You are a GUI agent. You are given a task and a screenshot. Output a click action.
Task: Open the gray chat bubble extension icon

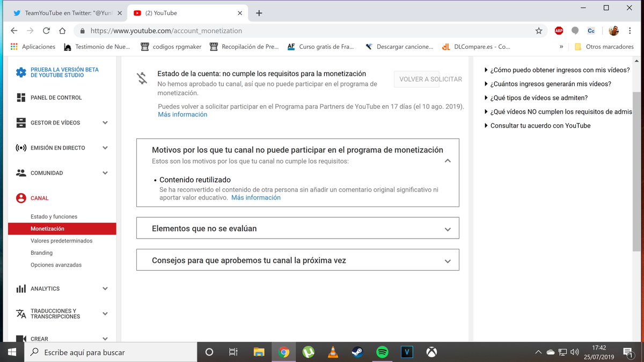575,31
